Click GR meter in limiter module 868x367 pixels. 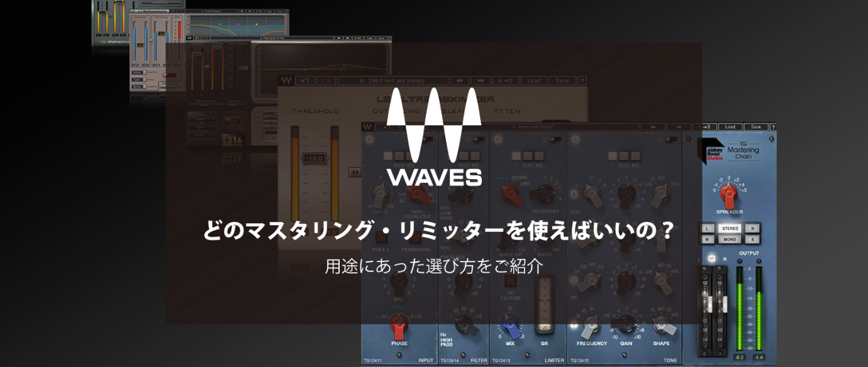[545, 304]
